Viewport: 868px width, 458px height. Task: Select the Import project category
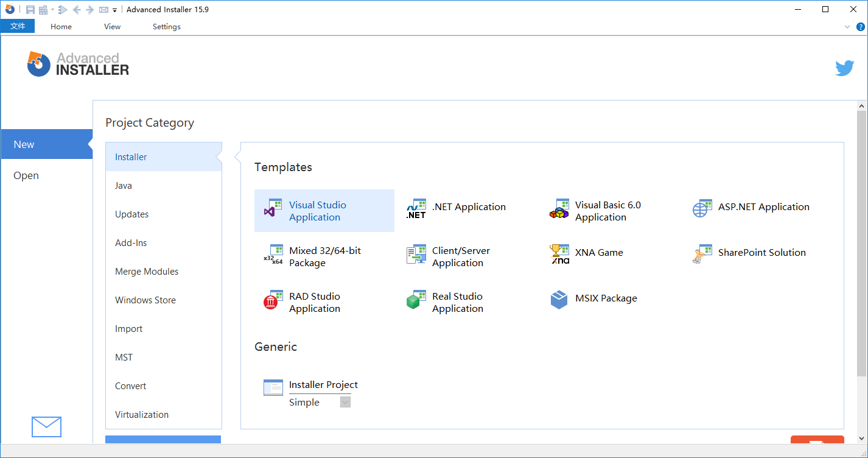[163, 328]
